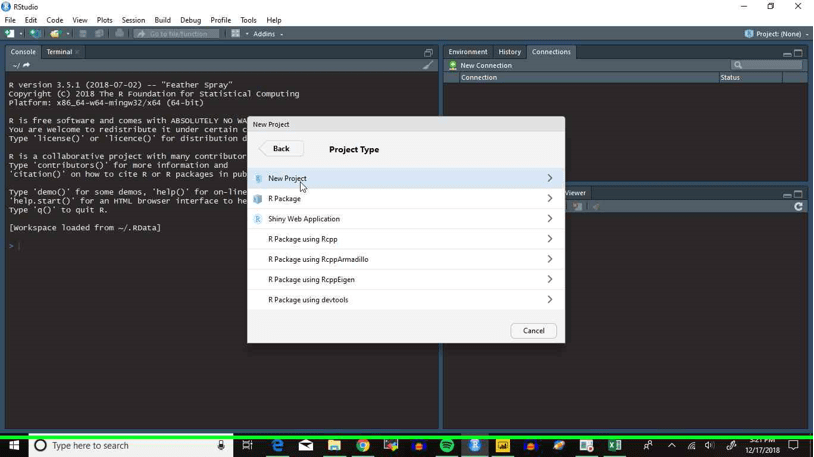Click the Status column header
Viewport: 814px width, 457px height.
pos(750,77)
